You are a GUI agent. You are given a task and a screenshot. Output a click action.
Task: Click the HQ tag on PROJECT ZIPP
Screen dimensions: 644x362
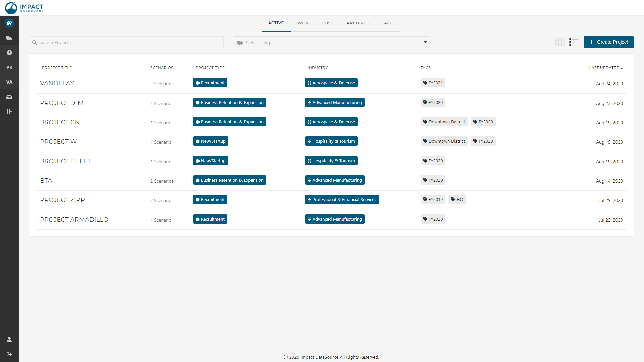pyautogui.click(x=457, y=199)
